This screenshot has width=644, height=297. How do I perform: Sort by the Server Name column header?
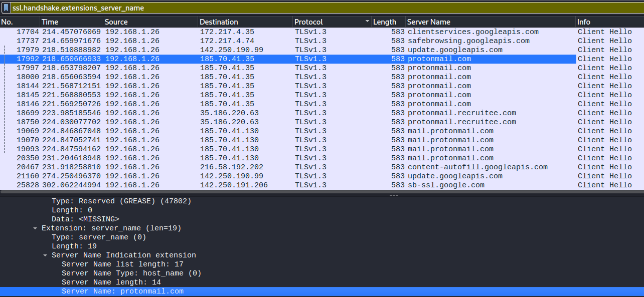pyautogui.click(x=491, y=22)
